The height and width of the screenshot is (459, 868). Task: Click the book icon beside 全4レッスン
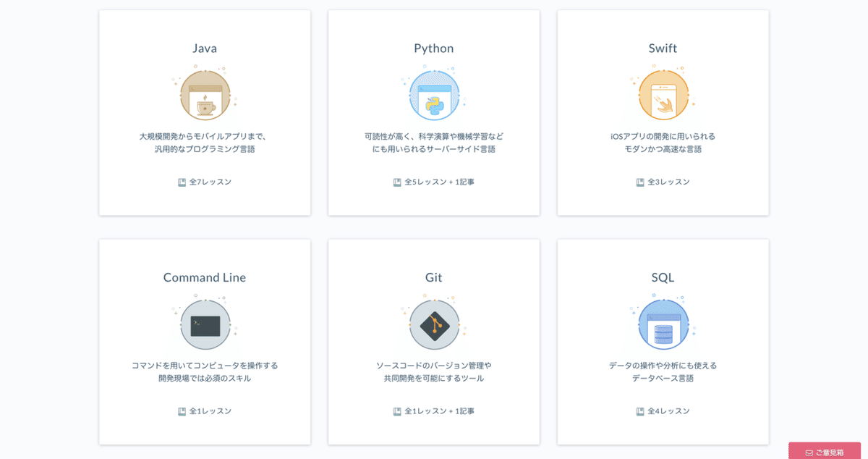tap(640, 411)
